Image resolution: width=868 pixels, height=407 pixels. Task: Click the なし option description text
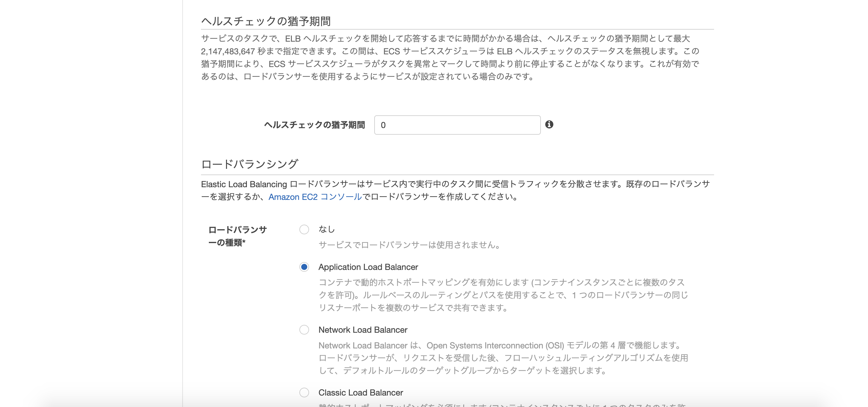click(409, 245)
